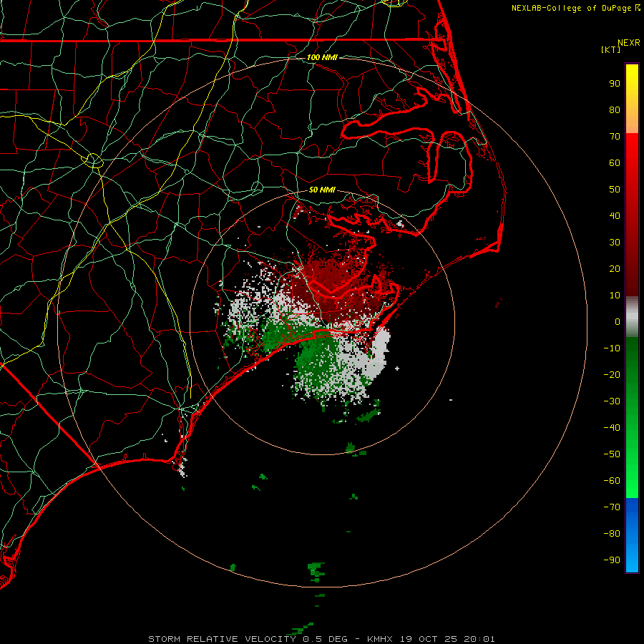
Task: Click the -40 value on the velocity scale
Action: [x=612, y=428]
